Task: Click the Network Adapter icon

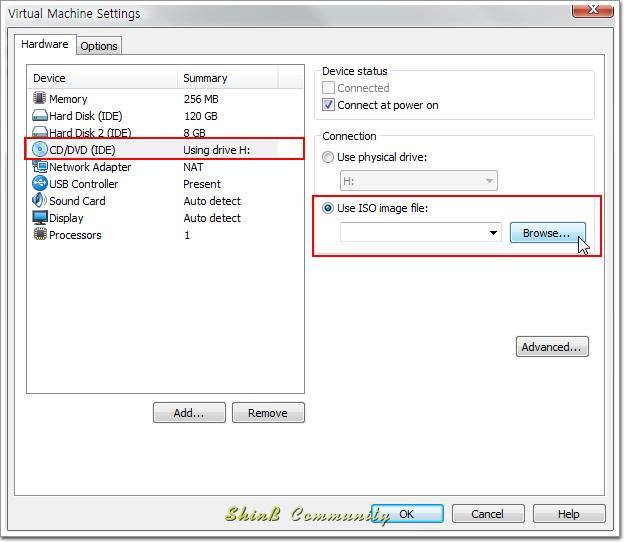Action: point(40,166)
